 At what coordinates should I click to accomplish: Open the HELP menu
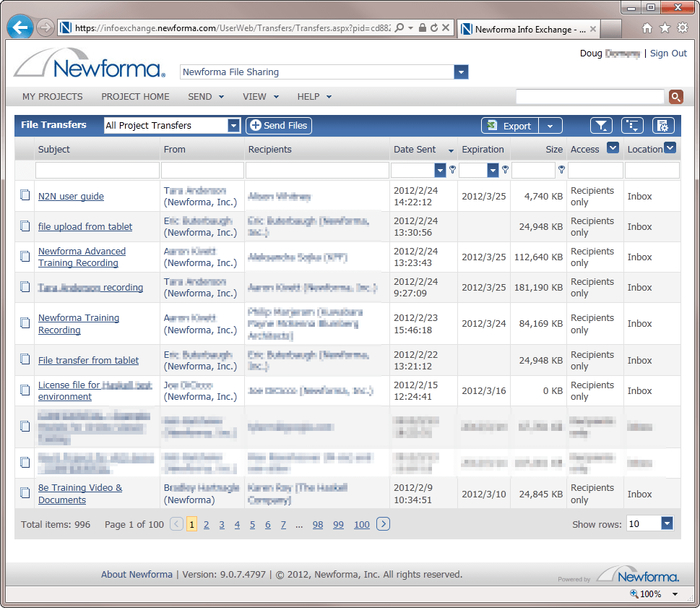[x=314, y=96]
